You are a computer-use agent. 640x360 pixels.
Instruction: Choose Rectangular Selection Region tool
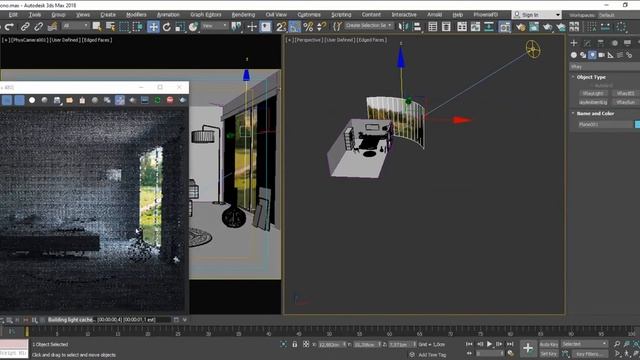pos(124,27)
